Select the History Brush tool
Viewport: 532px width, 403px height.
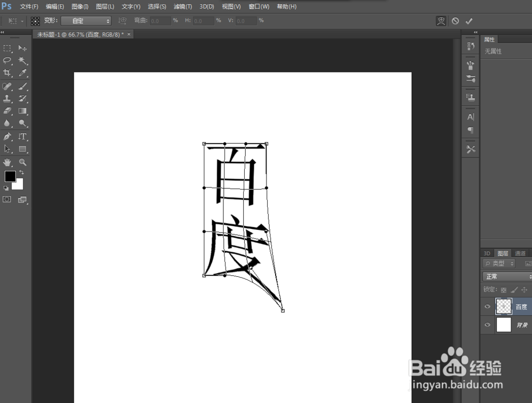[x=22, y=98]
